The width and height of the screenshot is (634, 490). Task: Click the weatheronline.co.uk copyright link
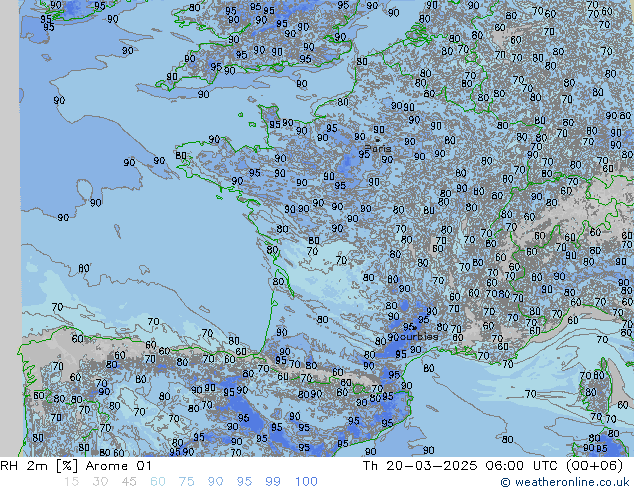[565, 482]
